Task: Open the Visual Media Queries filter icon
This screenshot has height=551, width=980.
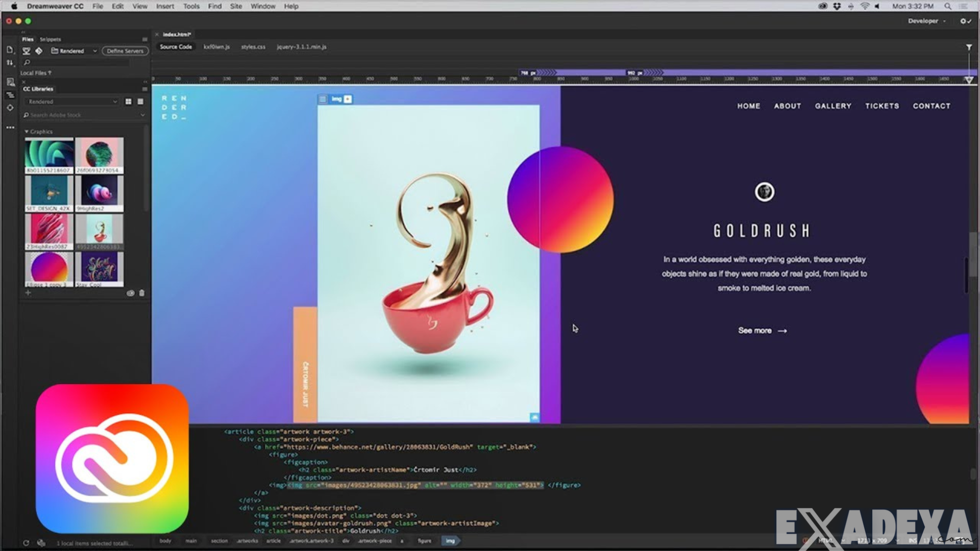Action: pyautogui.click(x=969, y=47)
